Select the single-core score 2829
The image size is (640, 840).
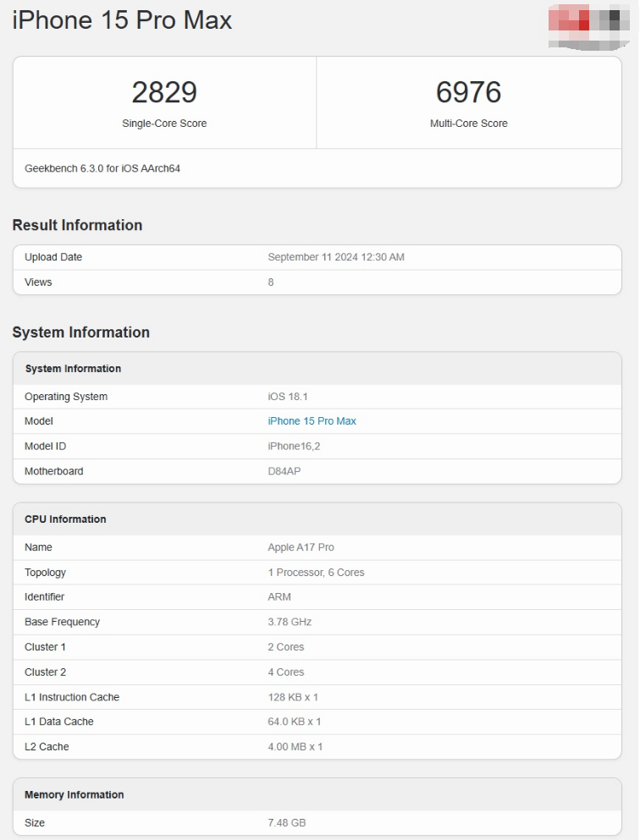pyautogui.click(x=164, y=92)
